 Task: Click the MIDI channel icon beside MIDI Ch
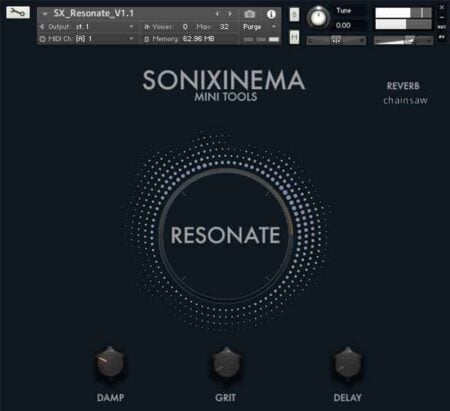42,39
